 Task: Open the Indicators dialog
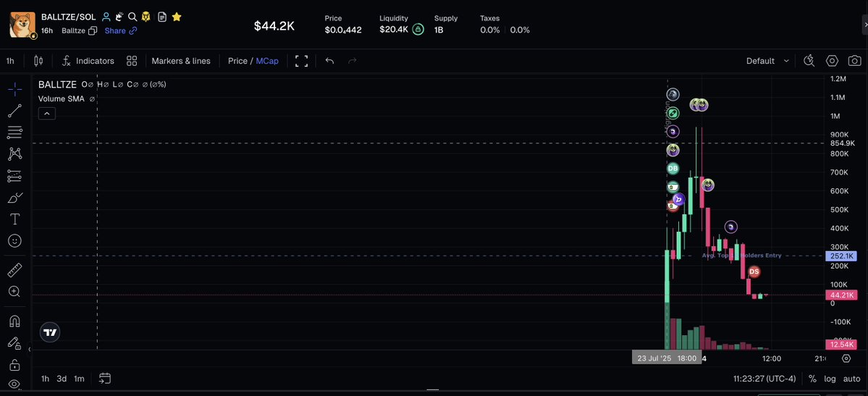tap(88, 61)
